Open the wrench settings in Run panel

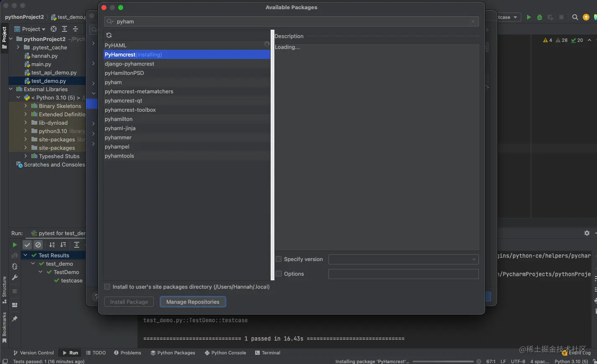click(15, 277)
